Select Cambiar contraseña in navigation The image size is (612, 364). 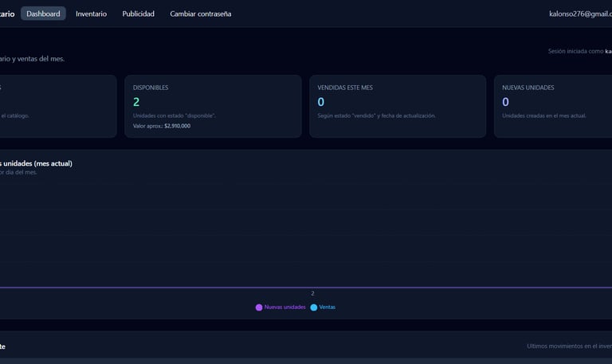tap(201, 14)
